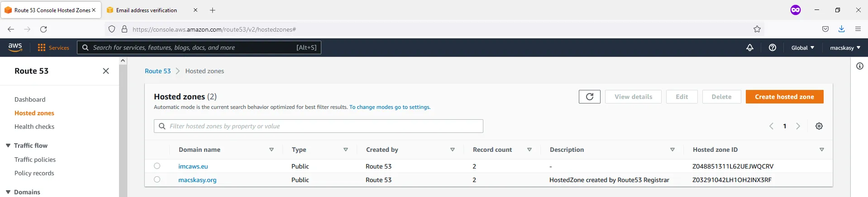Image resolution: width=868 pixels, height=197 pixels.
Task: Close the Route 53 Console Hosted Zones tab
Action: (94, 10)
